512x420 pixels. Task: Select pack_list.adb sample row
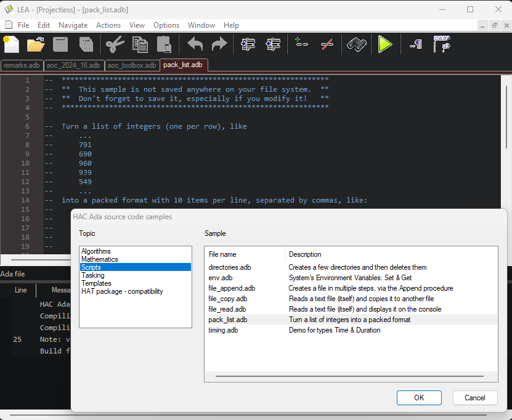pyautogui.click(x=352, y=320)
